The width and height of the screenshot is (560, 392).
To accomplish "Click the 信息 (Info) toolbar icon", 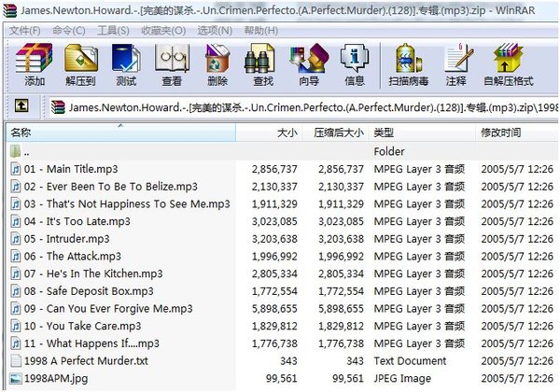I will tap(355, 65).
